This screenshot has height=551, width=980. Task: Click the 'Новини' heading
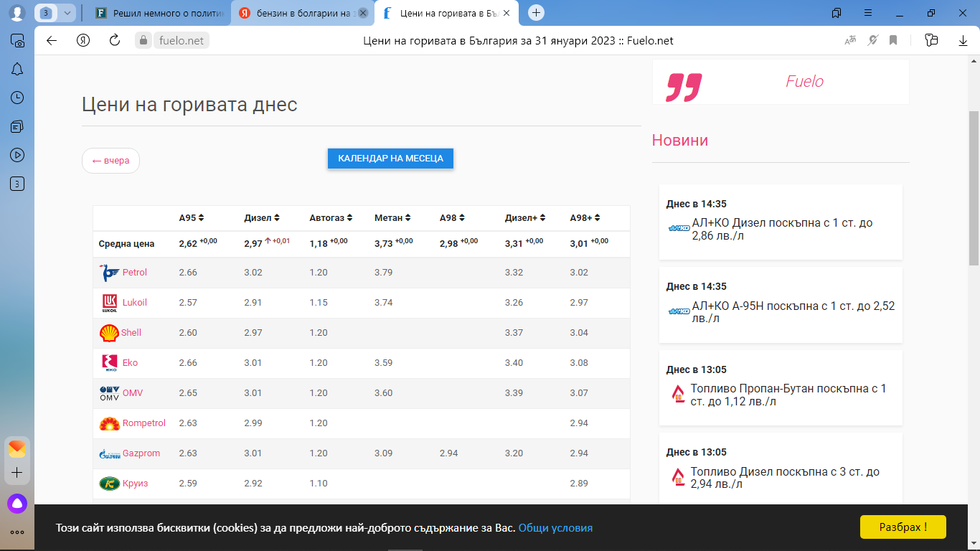point(680,141)
